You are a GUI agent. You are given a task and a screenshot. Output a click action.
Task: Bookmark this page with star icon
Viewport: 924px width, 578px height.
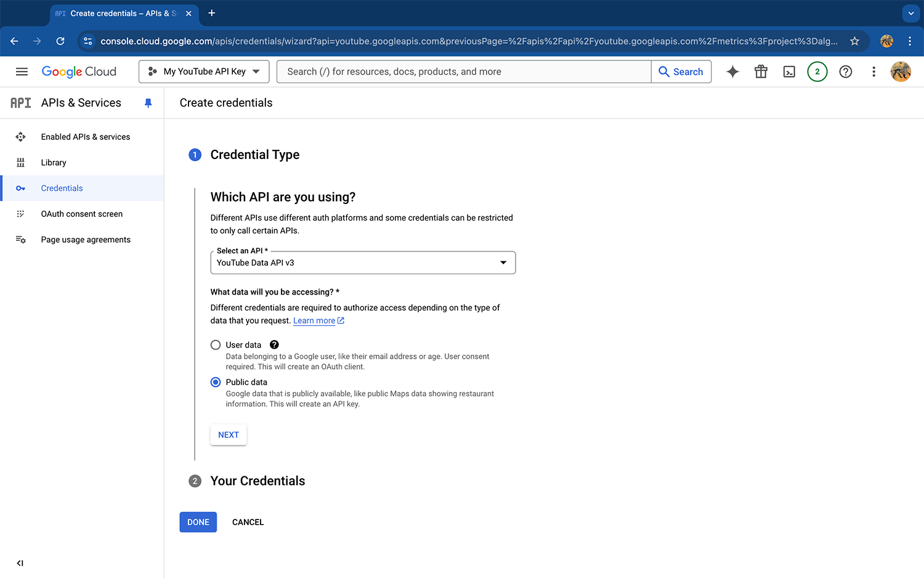click(854, 41)
